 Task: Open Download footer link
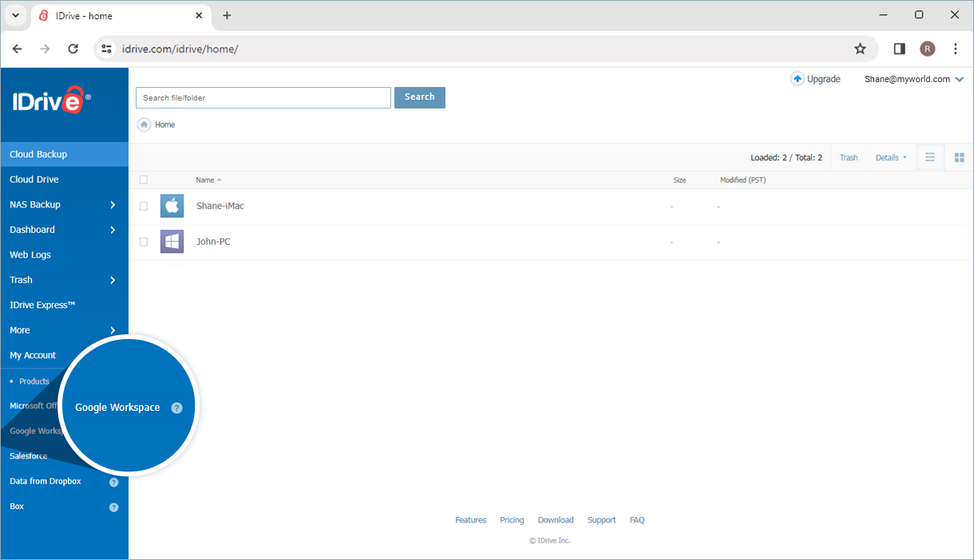click(x=556, y=520)
